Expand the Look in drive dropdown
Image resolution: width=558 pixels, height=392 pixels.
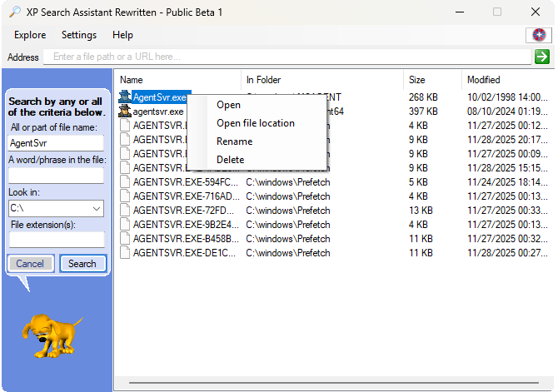(97, 207)
